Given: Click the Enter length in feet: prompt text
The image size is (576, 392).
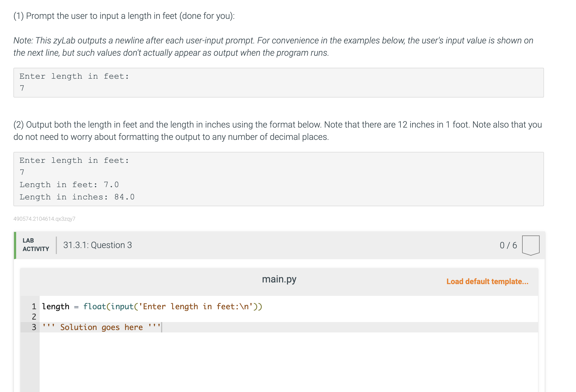Looking at the screenshot, I should coord(74,76).
